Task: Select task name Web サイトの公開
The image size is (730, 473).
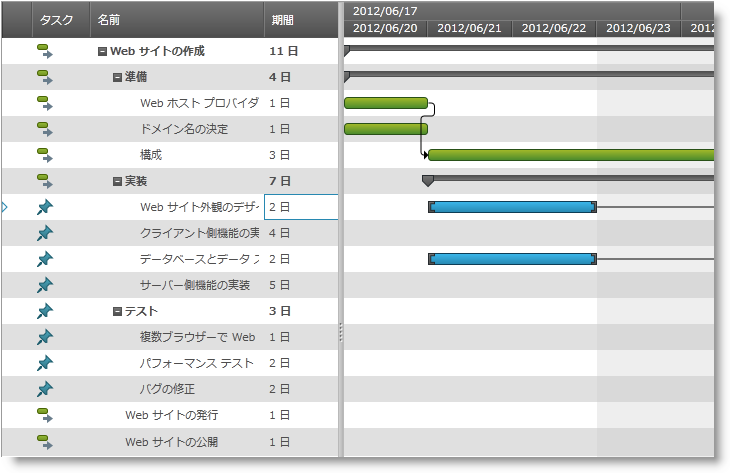Action: coord(172,442)
